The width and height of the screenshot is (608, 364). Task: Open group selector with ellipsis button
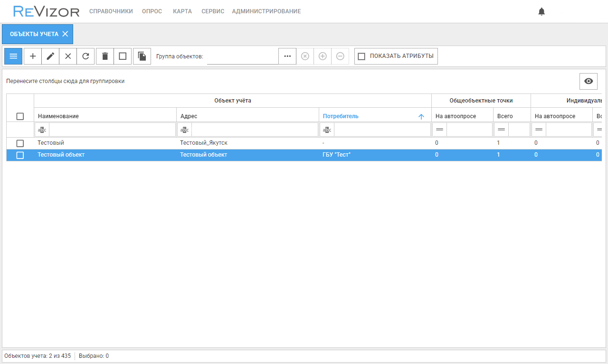pos(287,56)
